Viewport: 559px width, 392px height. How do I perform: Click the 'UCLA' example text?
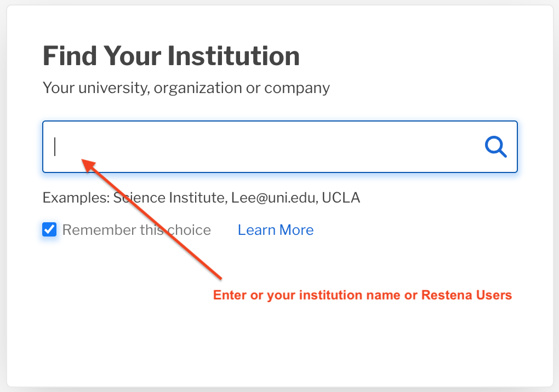(341, 198)
